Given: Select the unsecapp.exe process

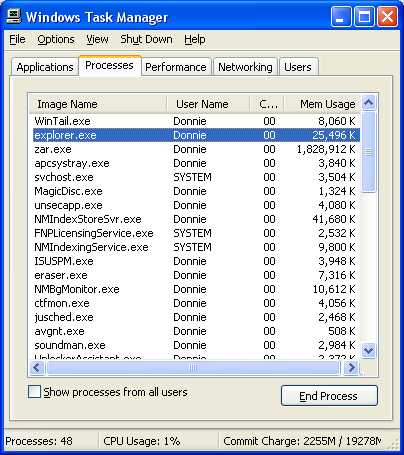Looking at the screenshot, I should pos(196,205).
